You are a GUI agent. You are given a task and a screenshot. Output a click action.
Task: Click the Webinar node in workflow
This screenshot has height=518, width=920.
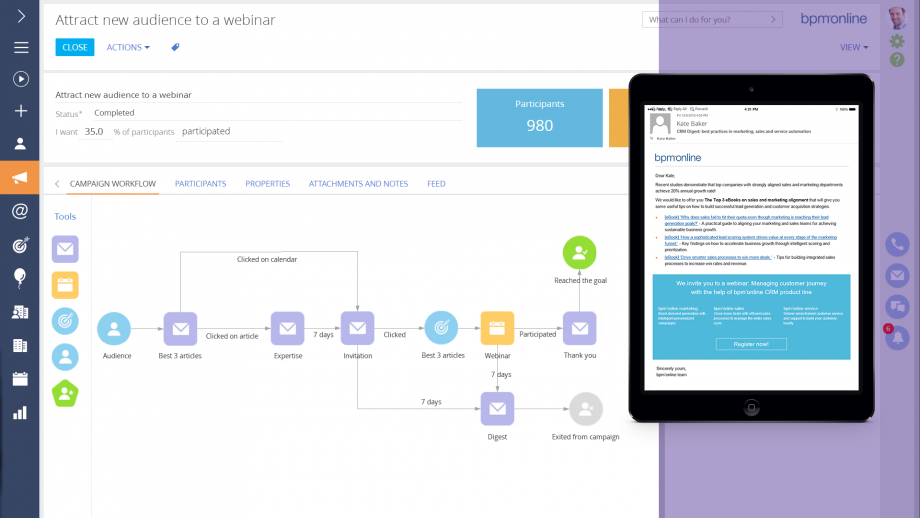coord(497,329)
